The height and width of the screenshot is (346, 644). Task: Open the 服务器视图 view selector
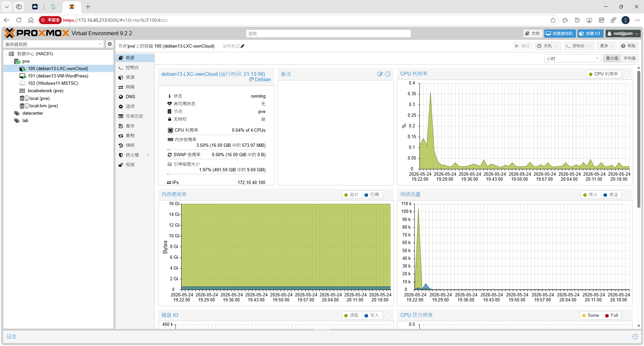click(53, 44)
